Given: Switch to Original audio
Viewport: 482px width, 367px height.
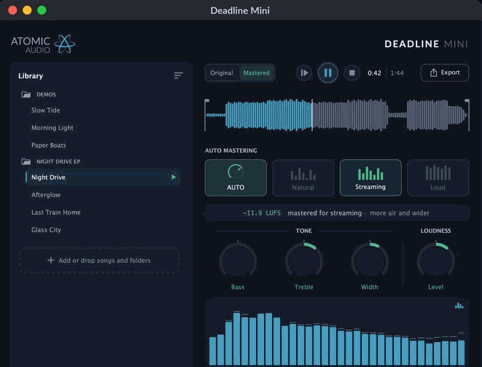Looking at the screenshot, I should tap(222, 73).
